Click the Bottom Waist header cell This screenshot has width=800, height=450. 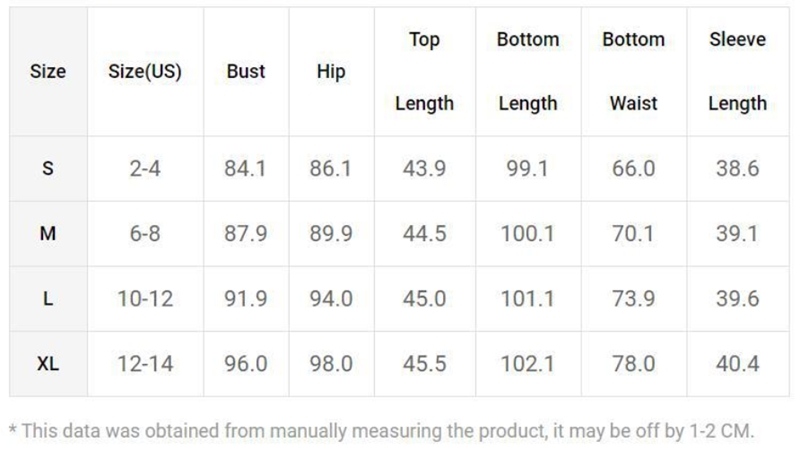(x=633, y=72)
